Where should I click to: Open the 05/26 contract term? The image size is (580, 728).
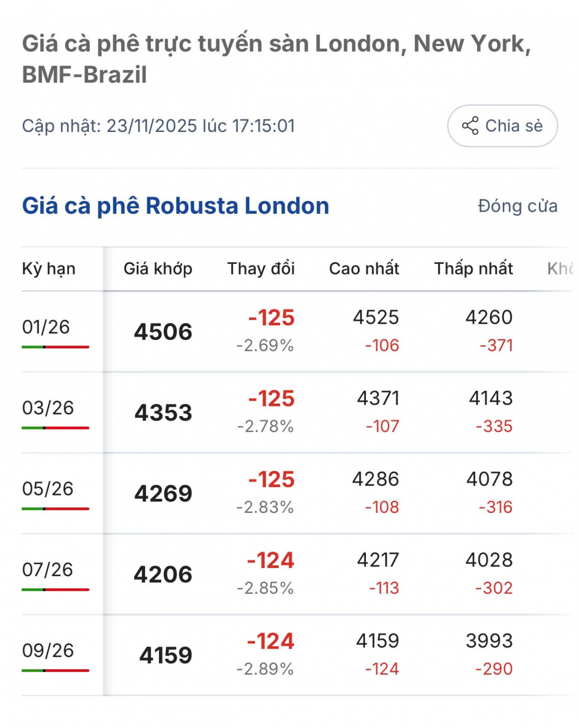[x=47, y=489]
